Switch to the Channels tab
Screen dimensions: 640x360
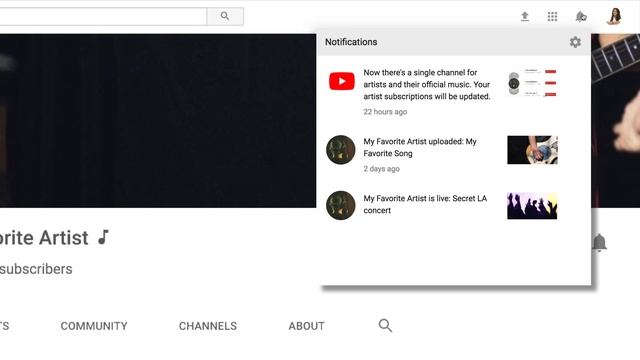208,326
